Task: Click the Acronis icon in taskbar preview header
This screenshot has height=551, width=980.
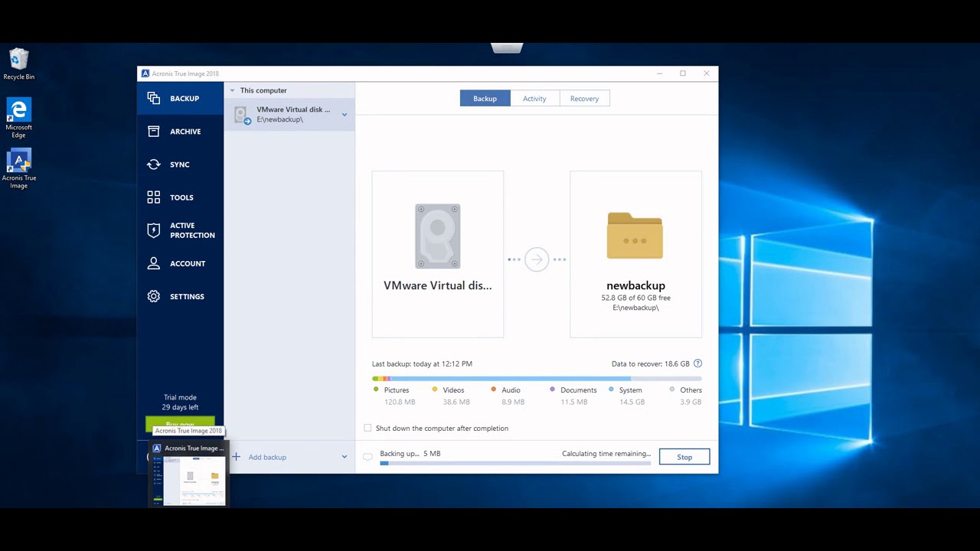Action: (157, 448)
